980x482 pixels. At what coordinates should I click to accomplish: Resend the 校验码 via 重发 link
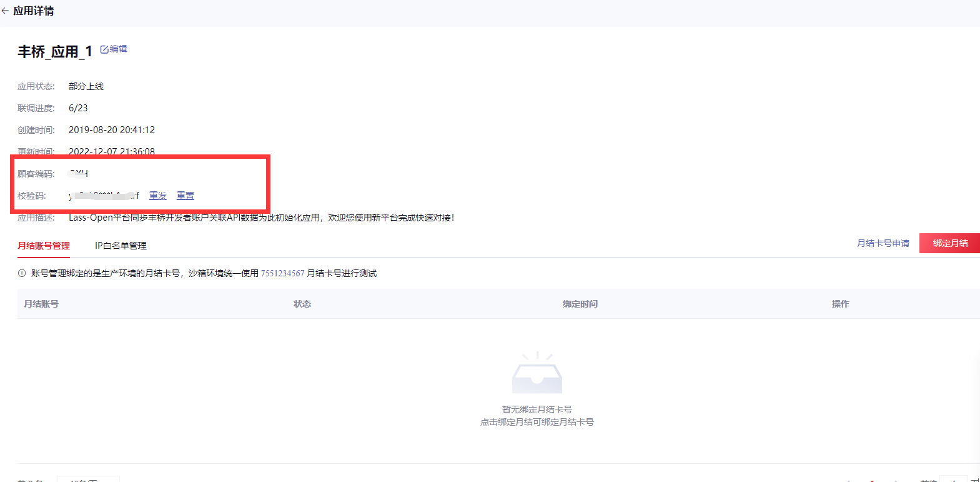(158, 196)
